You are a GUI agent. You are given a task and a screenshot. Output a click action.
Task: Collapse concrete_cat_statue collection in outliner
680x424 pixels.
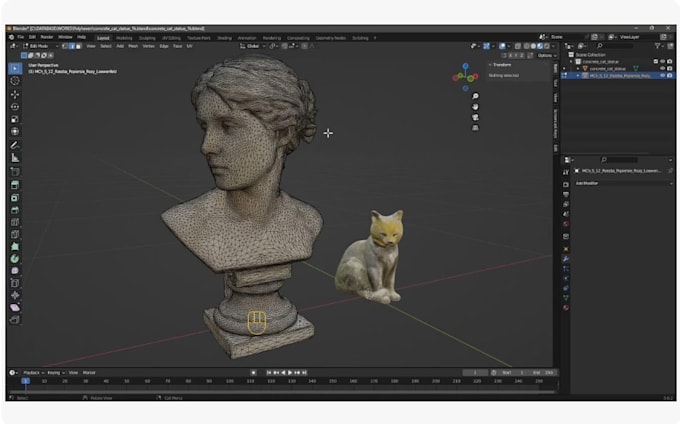point(571,62)
